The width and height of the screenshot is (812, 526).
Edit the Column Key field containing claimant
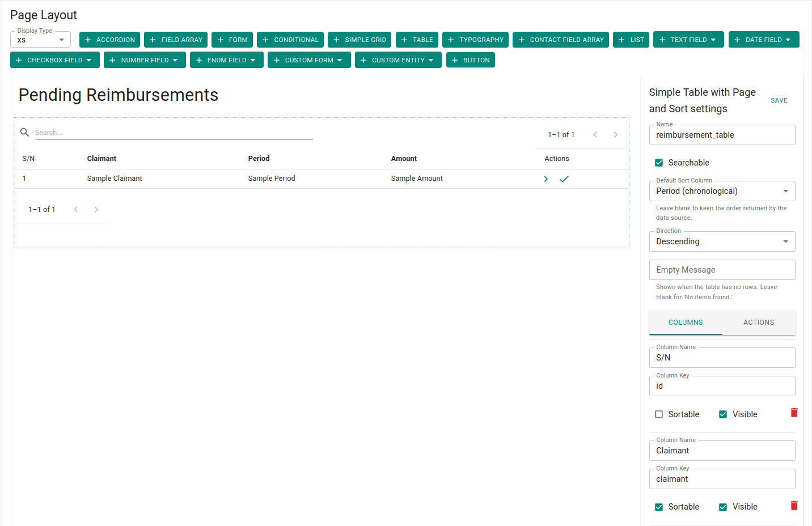[x=722, y=479]
